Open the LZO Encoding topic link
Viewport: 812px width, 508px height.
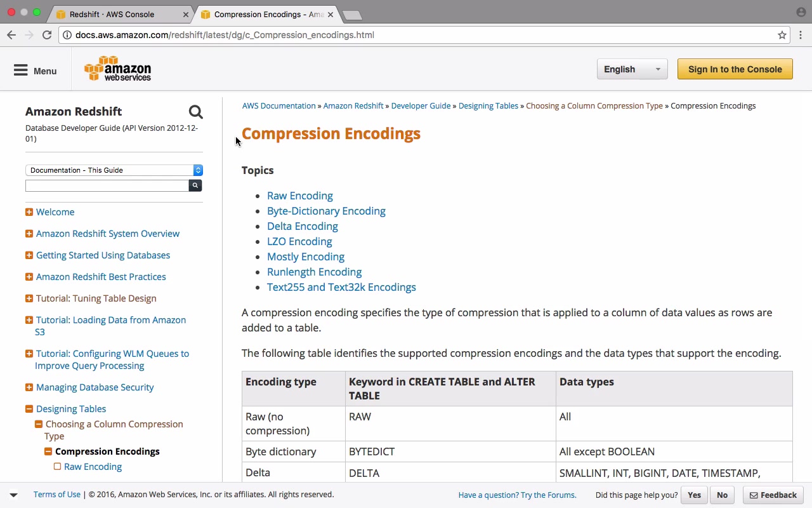(x=299, y=241)
